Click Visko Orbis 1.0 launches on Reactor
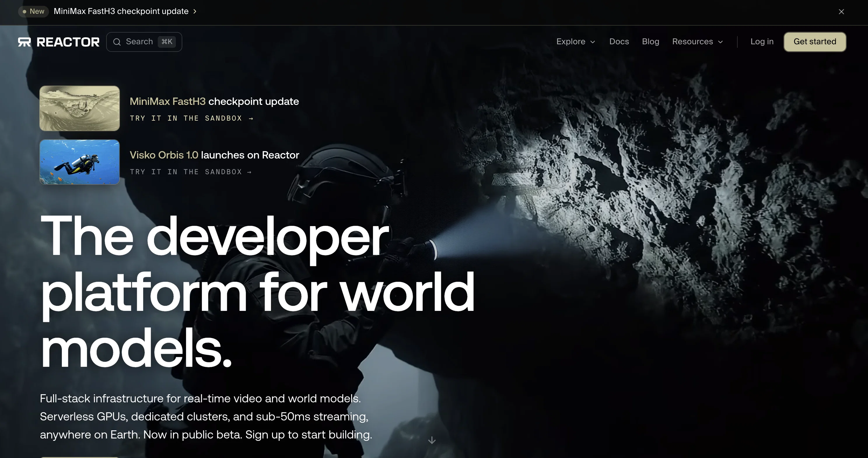 (214, 155)
